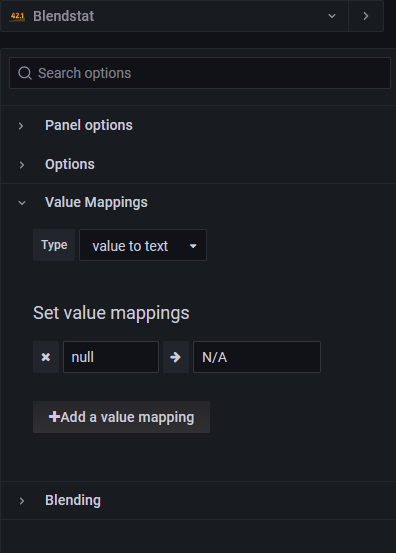The width and height of the screenshot is (396, 553).
Task: Open the Options section heading
Action: coord(70,164)
